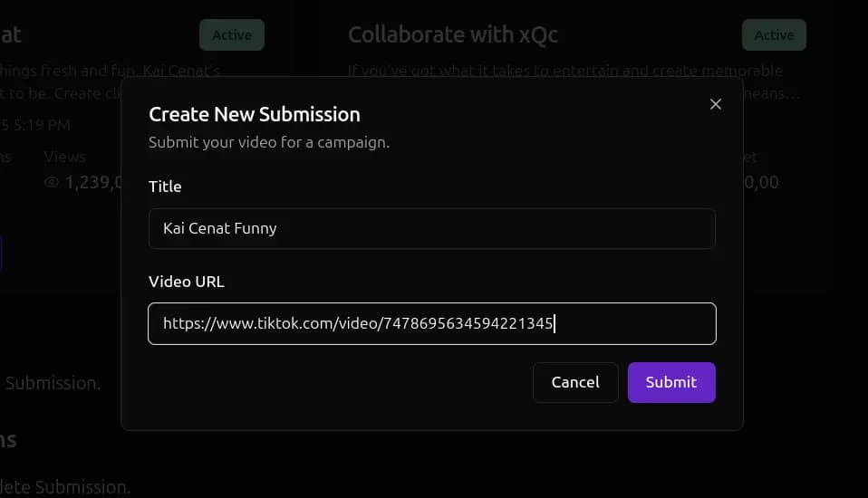Screen dimensions: 868x498
Task: Click the purple button at left edge
Action: (x=1, y=254)
